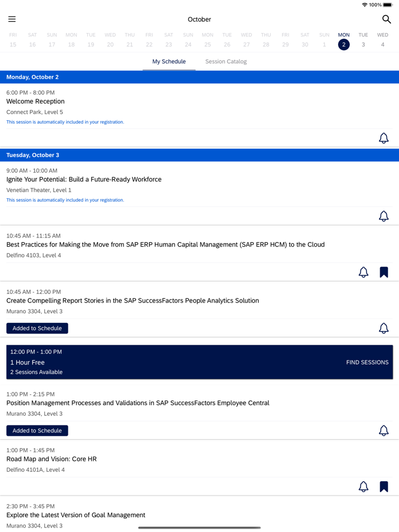Screen dimensions: 399x532
Task: Open Ignite Your Potential: Build a Future-Ready Workforce
Action: [84, 179]
